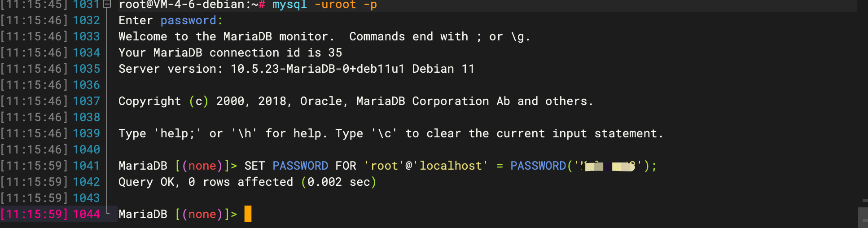Click the 'SET' keyword in the query
The width and height of the screenshot is (868, 228).
point(254,166)
